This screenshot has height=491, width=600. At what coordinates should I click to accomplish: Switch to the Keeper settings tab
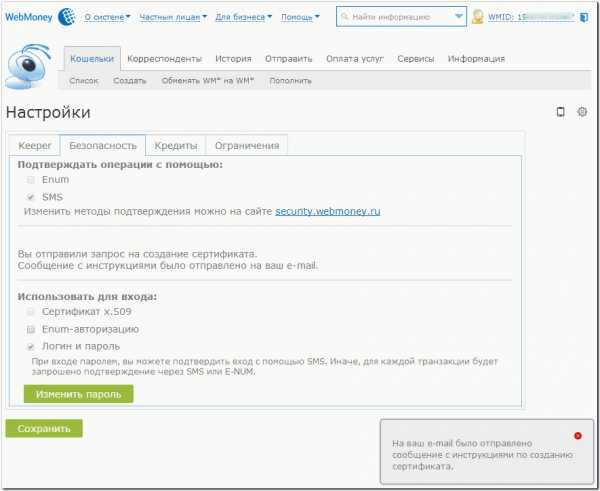35,146
